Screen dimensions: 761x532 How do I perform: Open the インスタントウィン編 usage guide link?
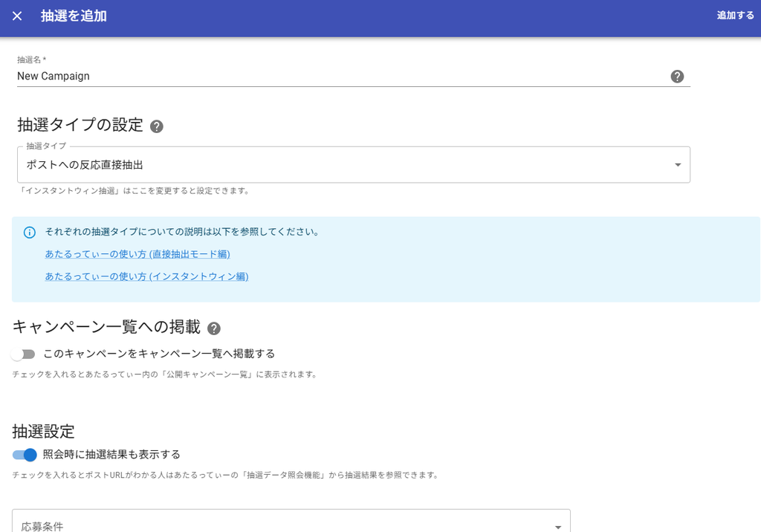tap(146, 276)
